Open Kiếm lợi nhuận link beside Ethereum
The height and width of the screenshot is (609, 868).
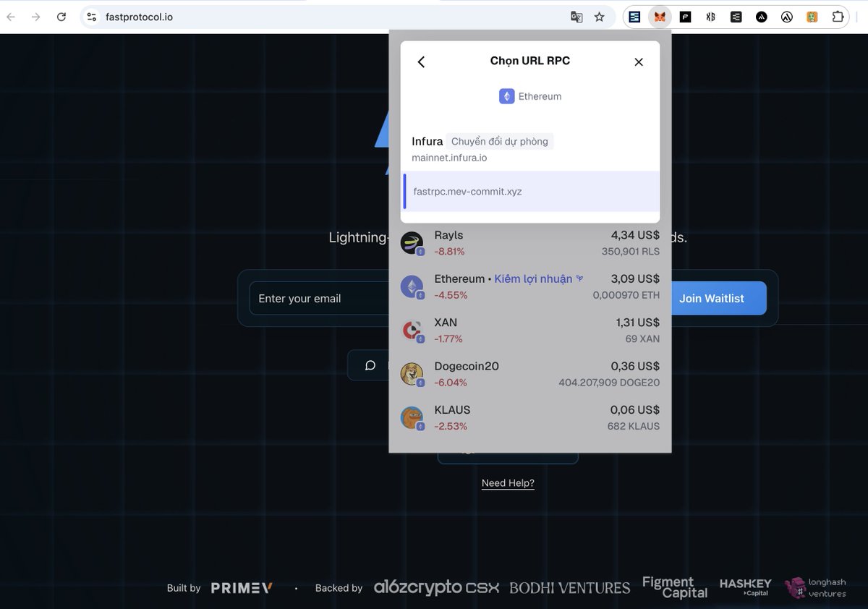(539, 278)
